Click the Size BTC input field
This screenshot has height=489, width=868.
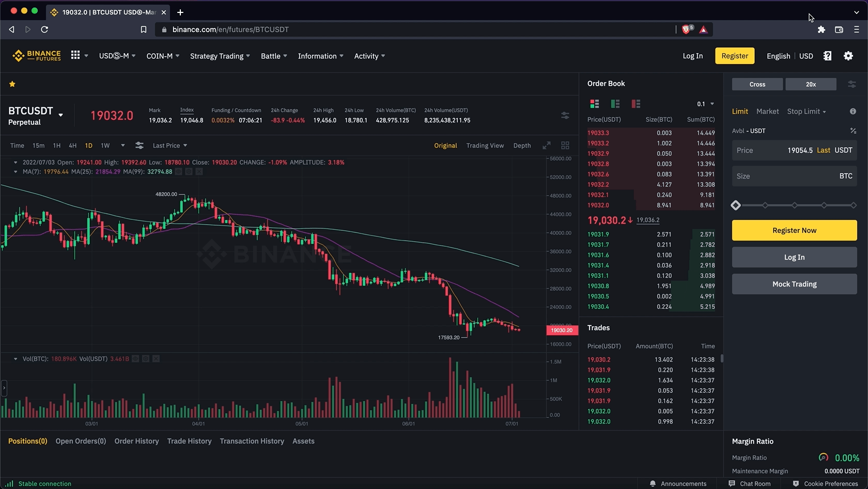click(x=794, y=176)
